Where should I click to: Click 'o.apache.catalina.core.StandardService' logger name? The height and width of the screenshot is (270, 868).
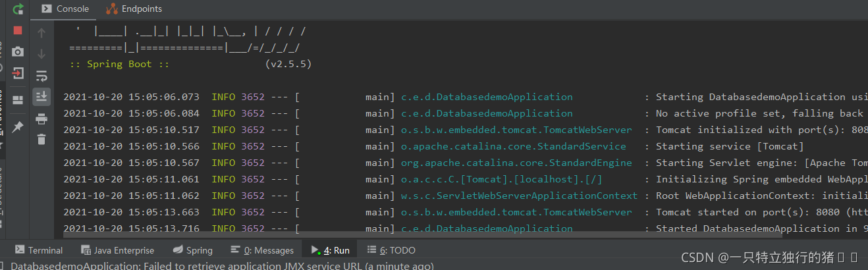click(514, 146)
